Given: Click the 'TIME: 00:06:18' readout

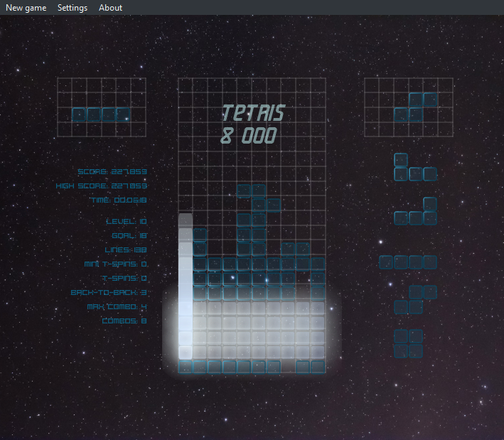Looking at the screenshot, I should click(119, 200).
